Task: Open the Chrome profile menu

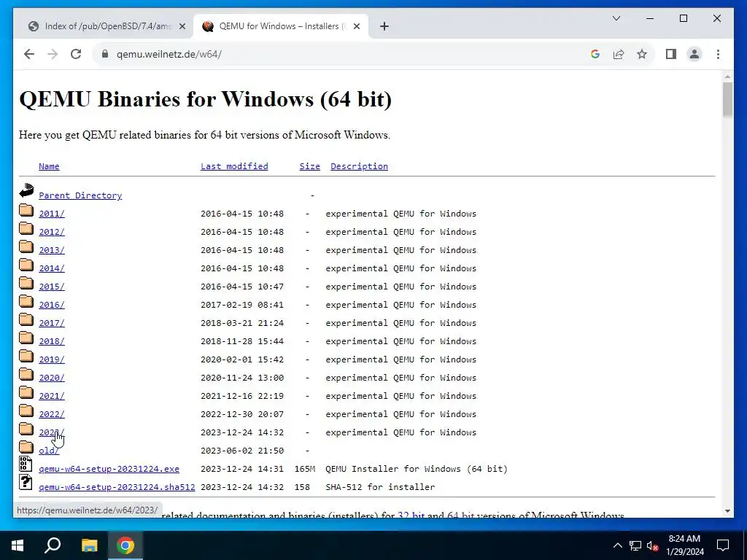Action: (x=694, y=54)
